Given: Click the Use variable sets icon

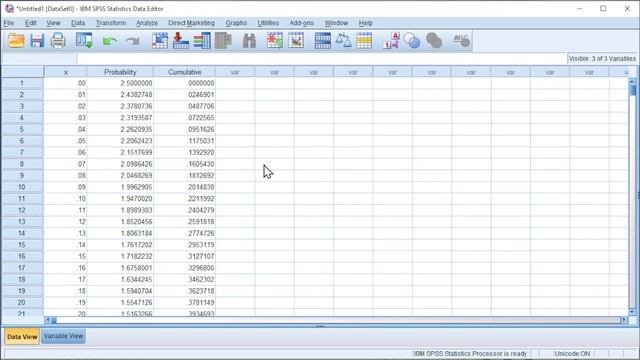Looking at the screenshot, I should click(412, 41).
